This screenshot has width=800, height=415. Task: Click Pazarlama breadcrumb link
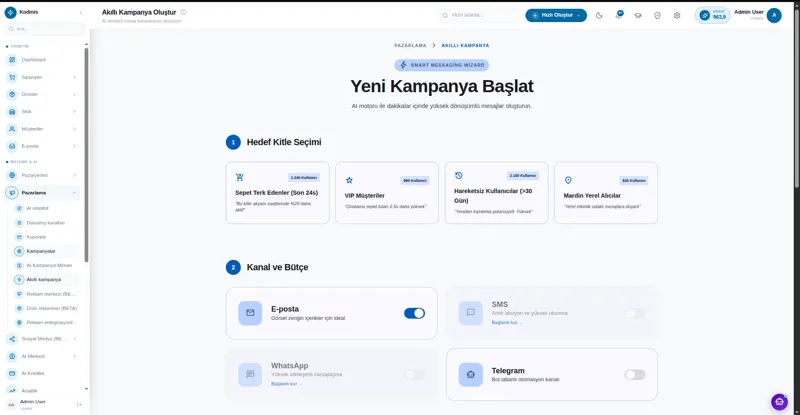click(410, 45)
